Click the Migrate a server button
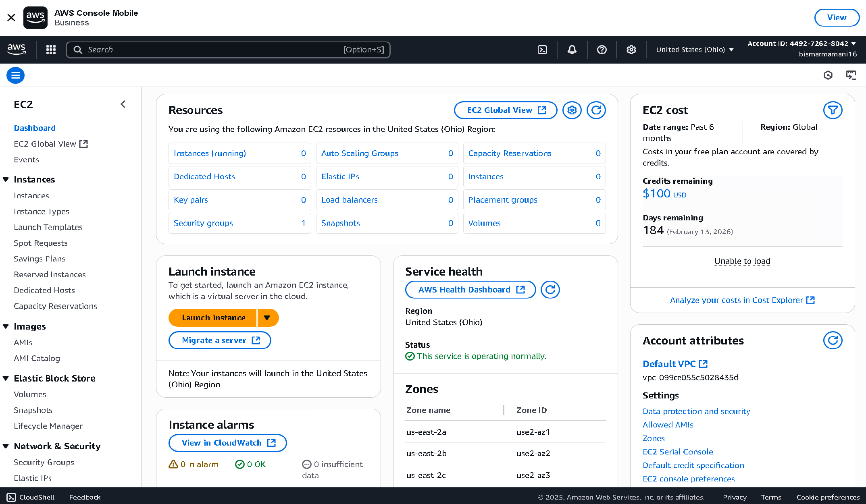This screenshot has width=866, height=504. point(220,340)
